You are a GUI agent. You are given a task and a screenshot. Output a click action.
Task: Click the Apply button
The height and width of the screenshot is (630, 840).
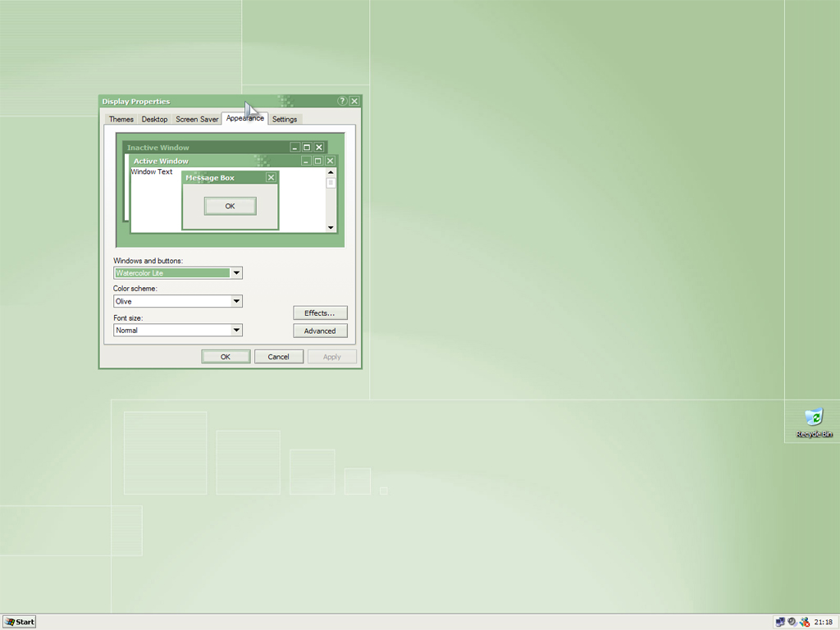331,356
